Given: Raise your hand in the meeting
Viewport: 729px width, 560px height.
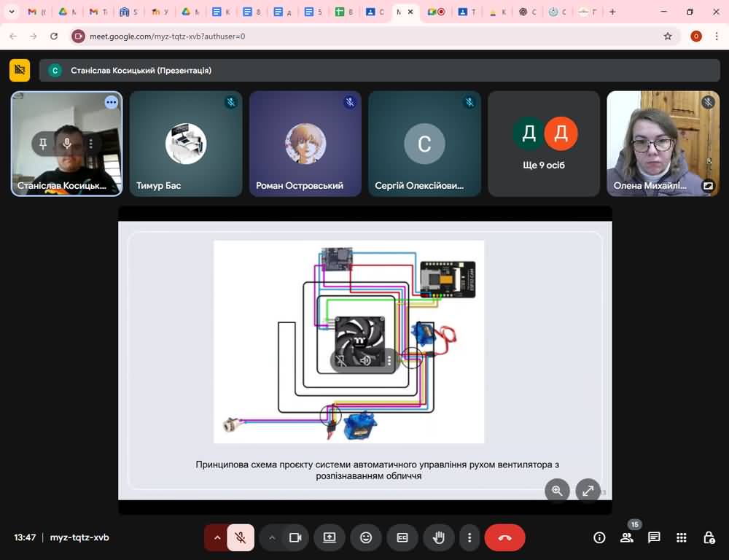Looking at the screenshot, I should click(x=439, y=537).
